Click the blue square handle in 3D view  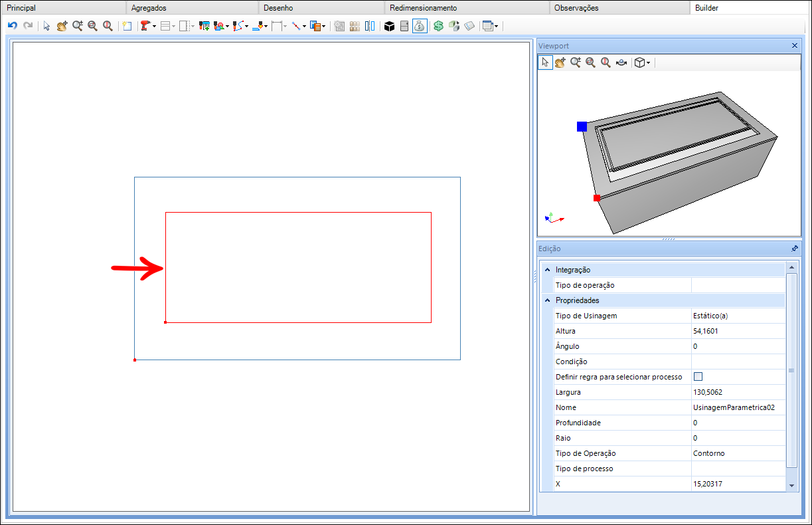(582, 126)
